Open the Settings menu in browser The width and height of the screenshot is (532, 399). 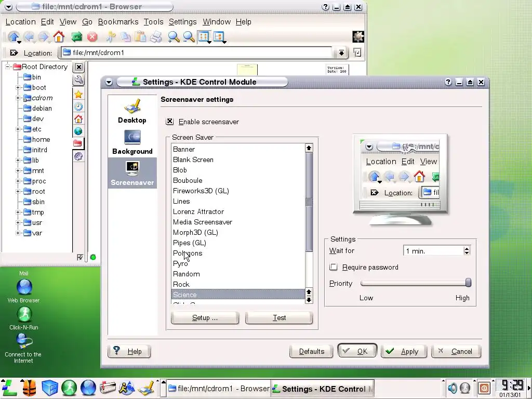(182, 22)
